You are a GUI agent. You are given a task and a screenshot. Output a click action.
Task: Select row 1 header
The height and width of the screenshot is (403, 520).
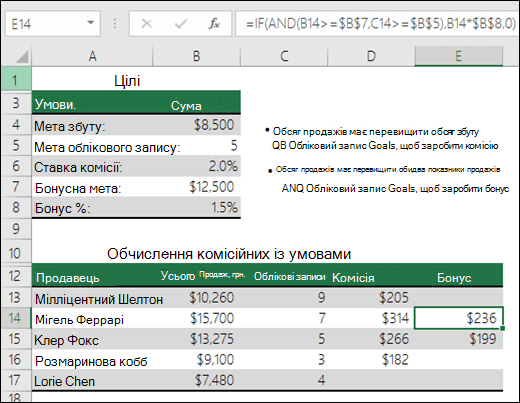(16, 80)
